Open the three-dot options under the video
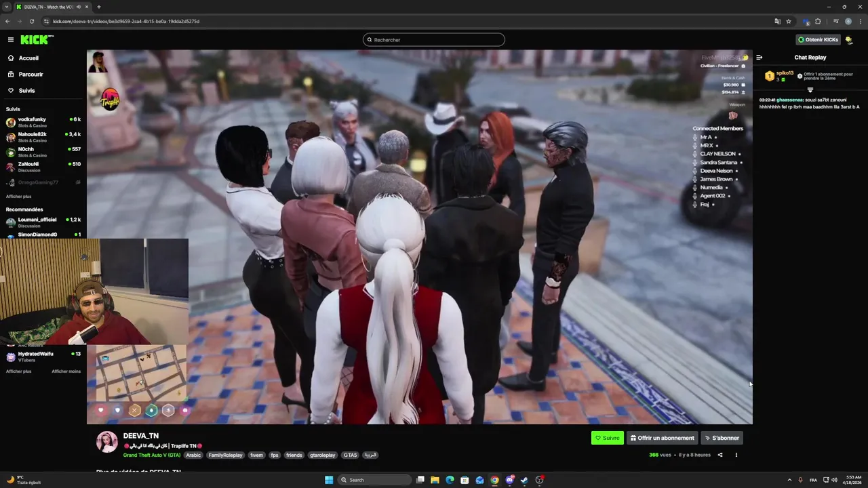 pos(736,455)
